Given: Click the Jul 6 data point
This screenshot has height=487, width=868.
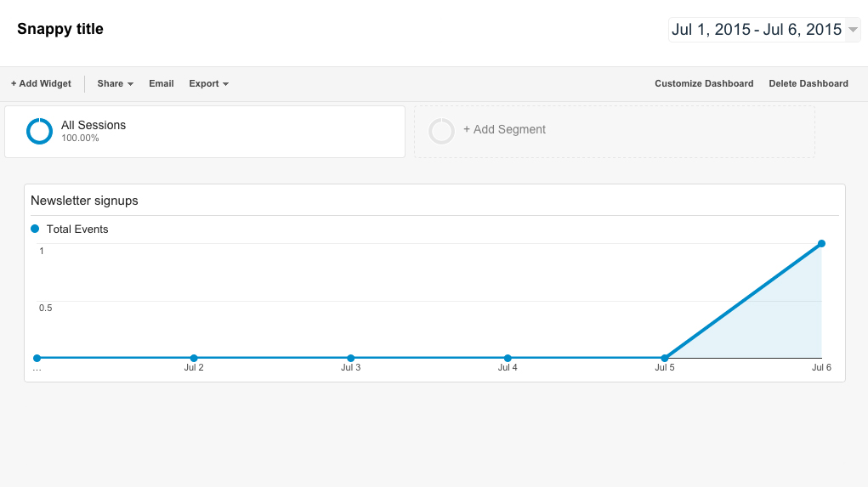Looking at the screenshot, I should coord(821,244).
